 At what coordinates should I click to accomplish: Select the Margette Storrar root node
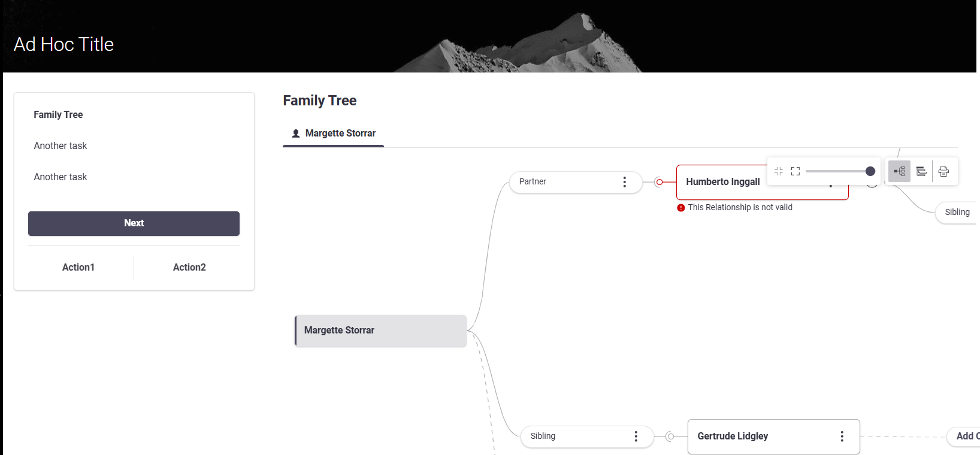pyautogui.click(x=380, y=330)
